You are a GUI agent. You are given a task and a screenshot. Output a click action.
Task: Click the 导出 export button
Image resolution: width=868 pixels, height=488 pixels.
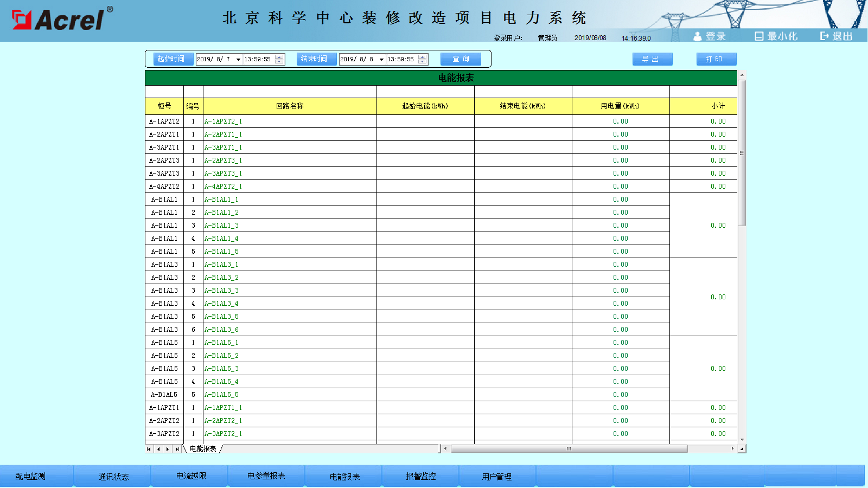pyautogui.click(x=652, y=59)
